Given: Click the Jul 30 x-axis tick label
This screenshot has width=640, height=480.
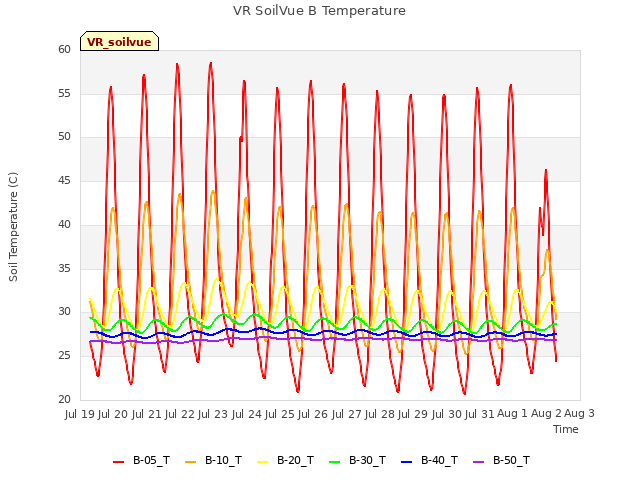Looking at the screenshot, I should coord(446,414).
